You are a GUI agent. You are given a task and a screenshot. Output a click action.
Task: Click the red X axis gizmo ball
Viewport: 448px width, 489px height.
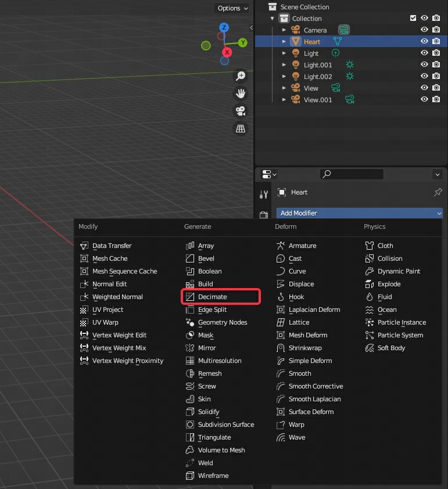coord(227,52)
